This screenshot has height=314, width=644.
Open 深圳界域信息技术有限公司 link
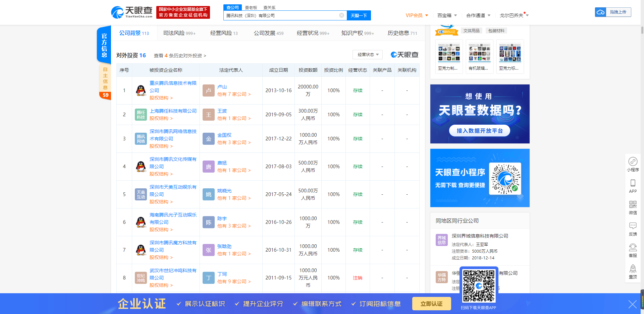[480, 236]
